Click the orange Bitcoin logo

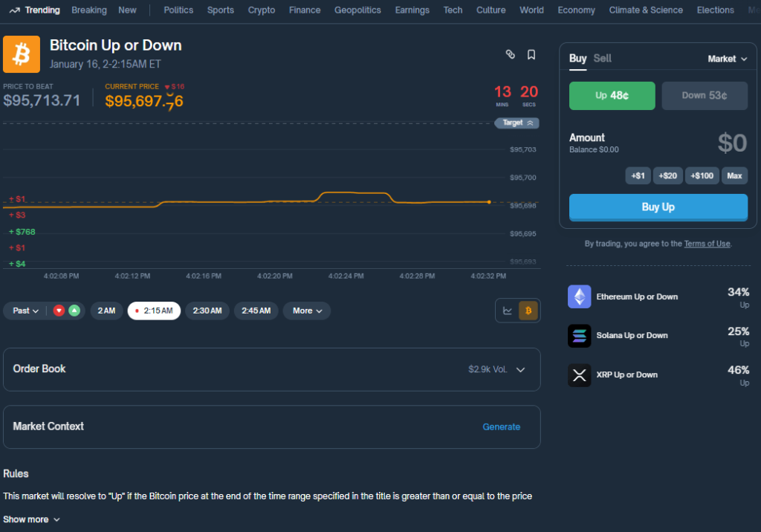(22, 54)
